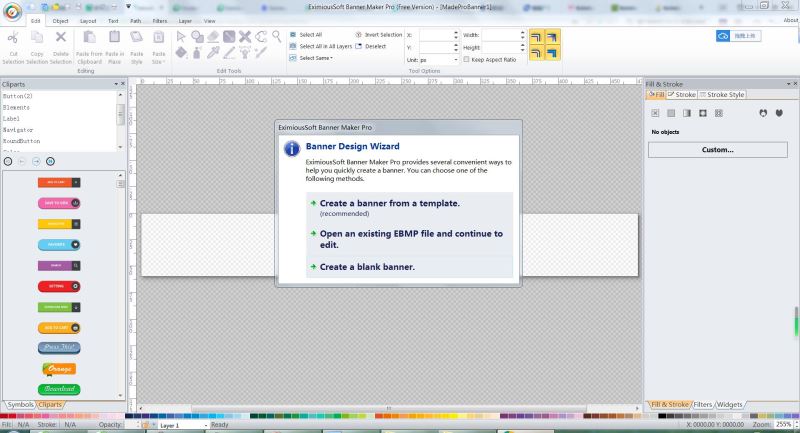The image size is (800, 433).
Task: Click the Select All icon option
Action: [x=306, y=35]
